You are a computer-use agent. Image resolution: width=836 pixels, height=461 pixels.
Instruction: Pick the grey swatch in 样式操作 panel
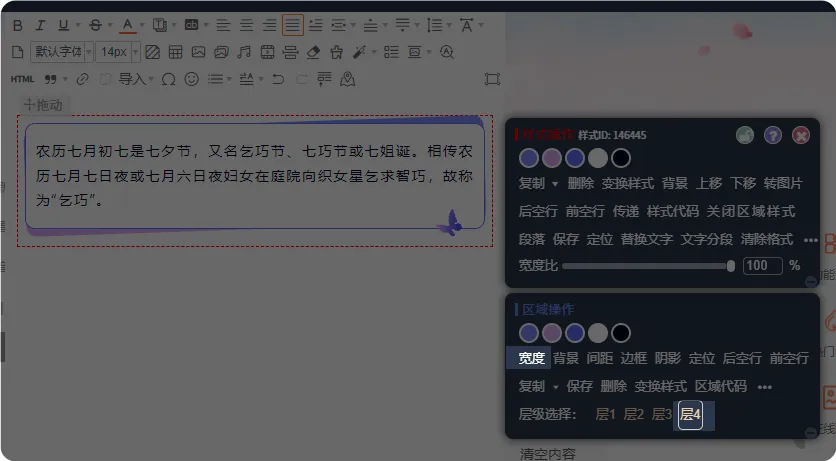click(x=598, y=158)
